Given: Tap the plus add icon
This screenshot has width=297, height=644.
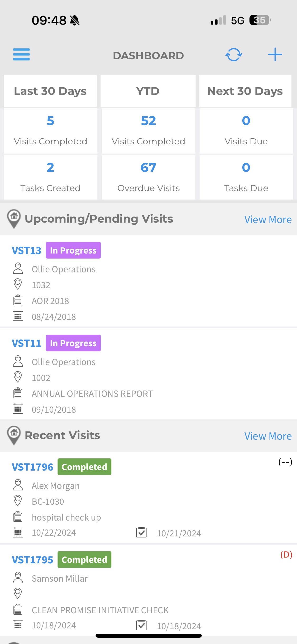Looking at the screenshot, I should (x=275, y=54).
